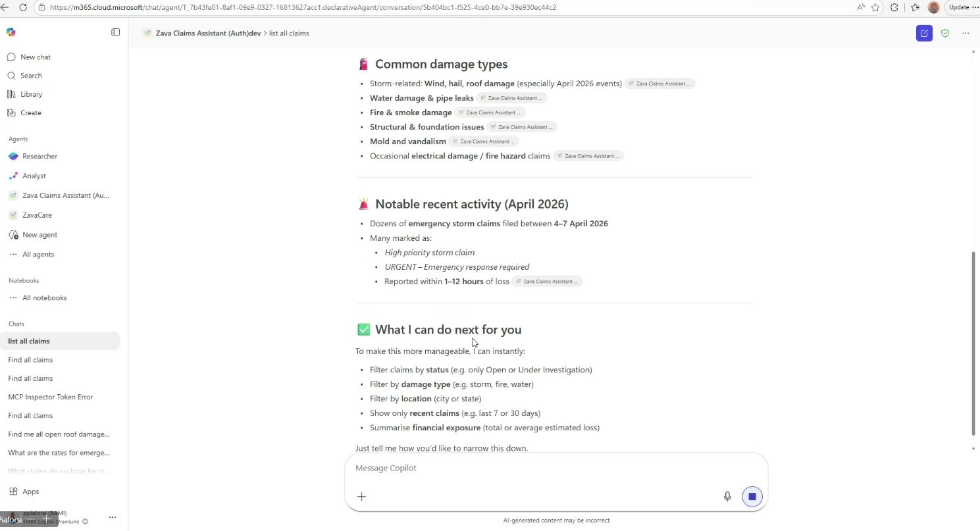Click the new chat compose icon

pos(924,33)
